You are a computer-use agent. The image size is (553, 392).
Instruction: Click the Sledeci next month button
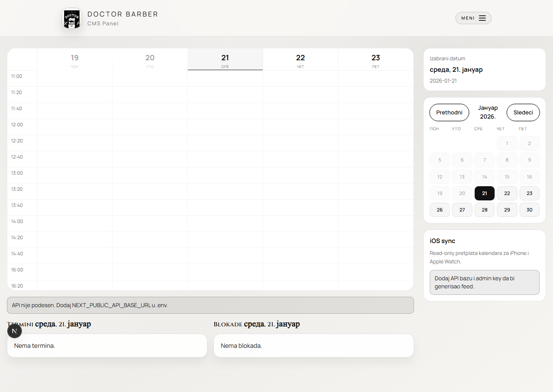pyautogui.click(x=523, y=112)
